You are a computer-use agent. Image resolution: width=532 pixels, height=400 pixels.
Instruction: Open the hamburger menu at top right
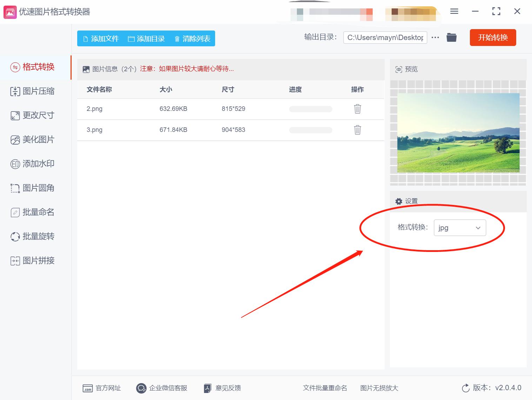point(454,11)
